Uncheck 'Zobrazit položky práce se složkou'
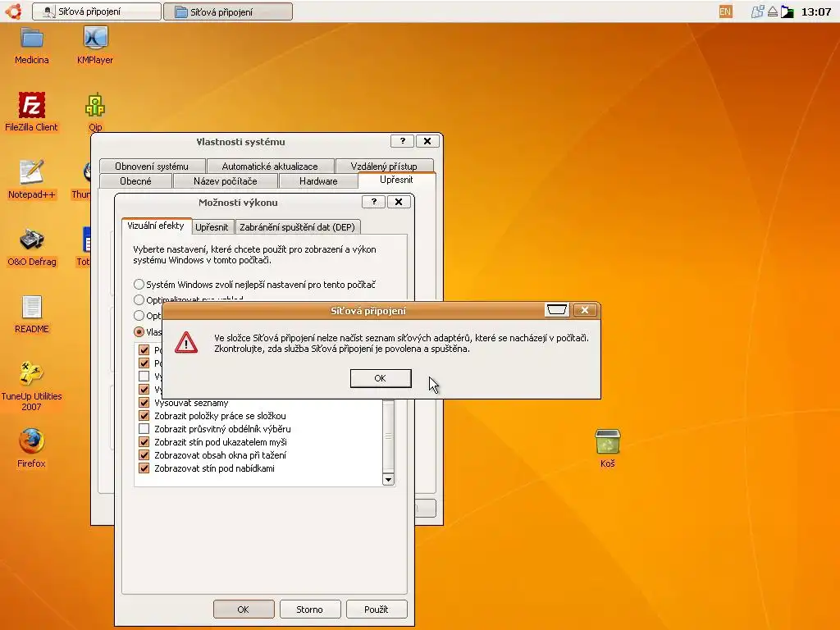This screenshot has width=840, height=630. (144, 416)
